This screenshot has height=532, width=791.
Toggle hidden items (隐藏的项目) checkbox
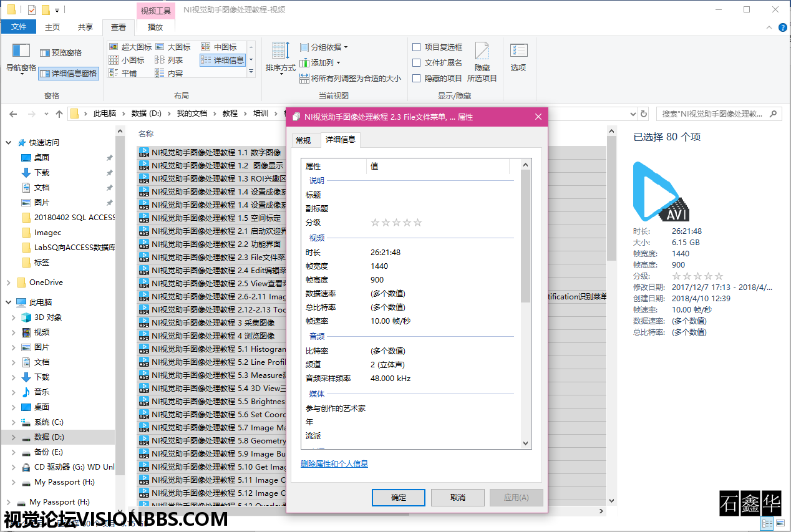417,79
